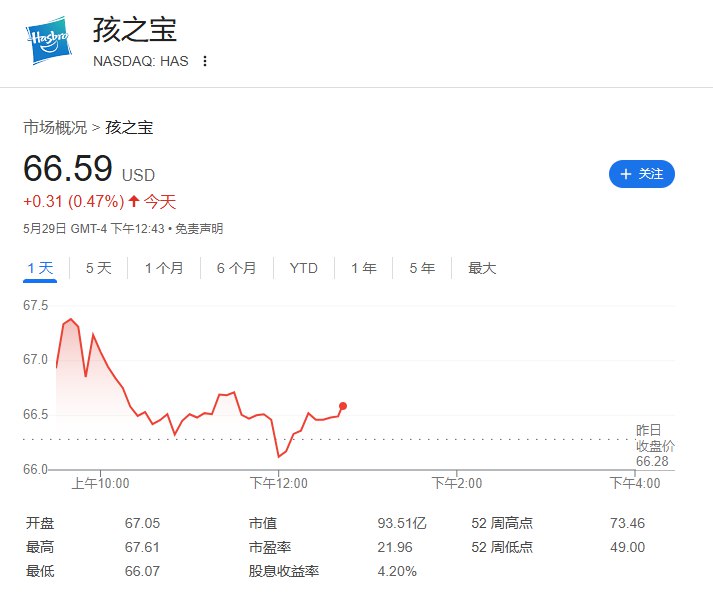This screenshot has width=713, height=599.
Task: Select the 1 天 chart tab
Action: tap(40, 268)
